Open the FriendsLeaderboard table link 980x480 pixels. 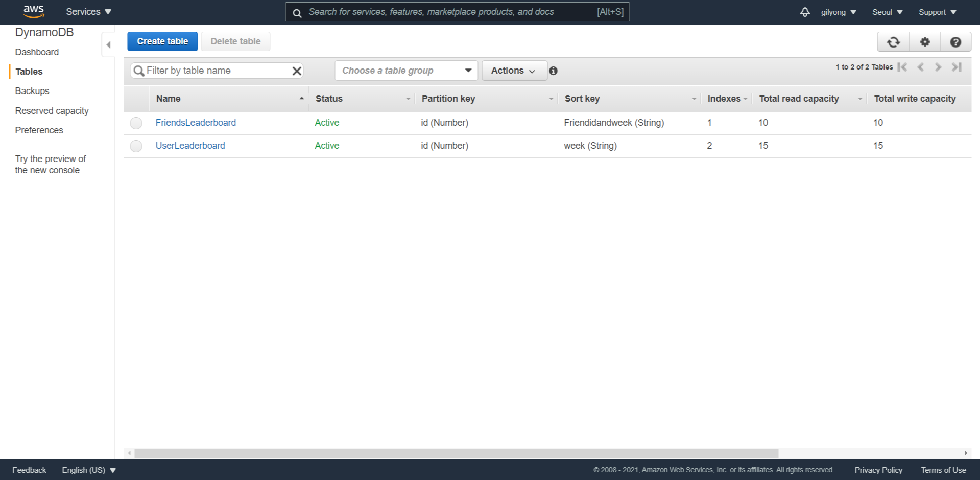click(196, 123)
